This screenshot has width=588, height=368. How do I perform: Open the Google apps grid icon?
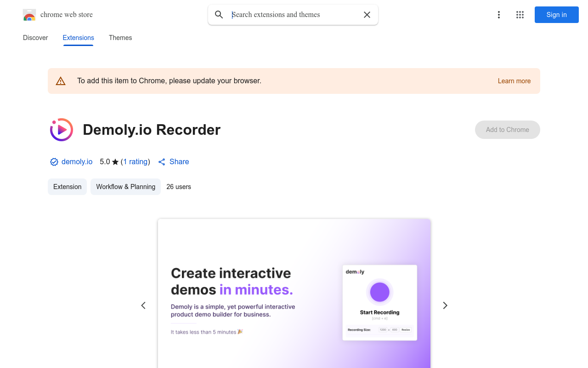520,15
